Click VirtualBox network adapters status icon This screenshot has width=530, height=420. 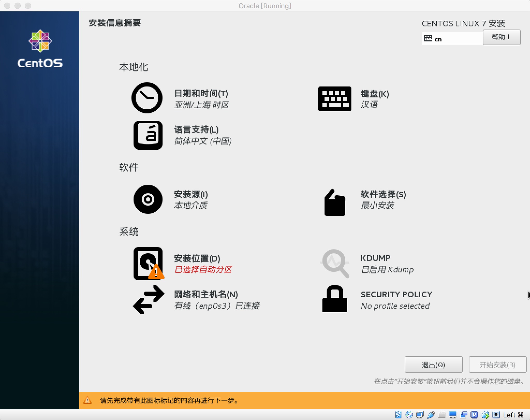[420, 415]
